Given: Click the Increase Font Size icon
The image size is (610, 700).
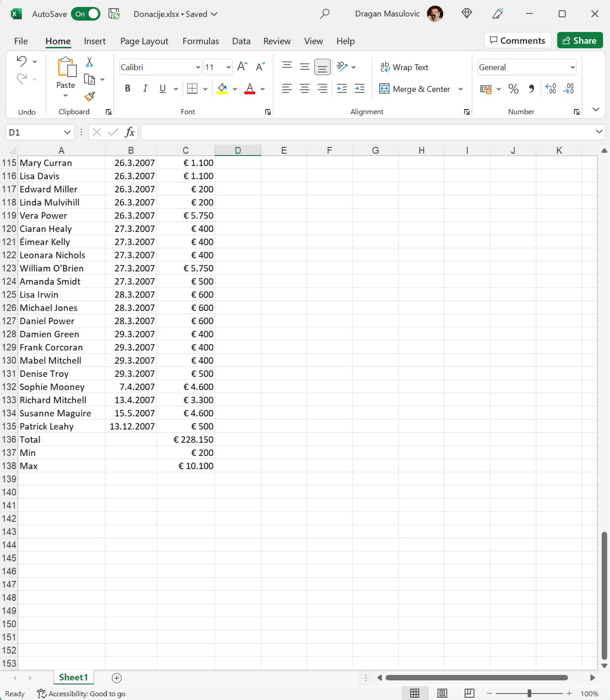Looking at the screenshot, I should (x=242, y=67).
